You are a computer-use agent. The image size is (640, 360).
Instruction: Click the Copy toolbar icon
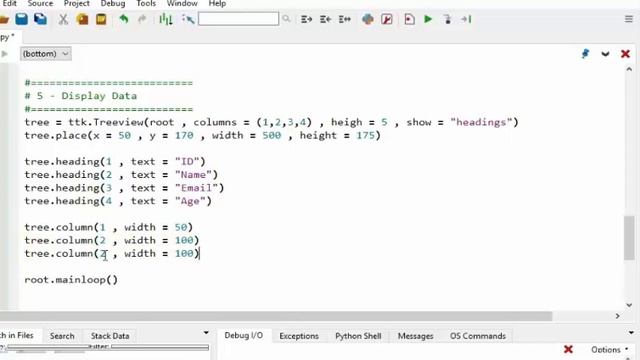pos(82,19)
